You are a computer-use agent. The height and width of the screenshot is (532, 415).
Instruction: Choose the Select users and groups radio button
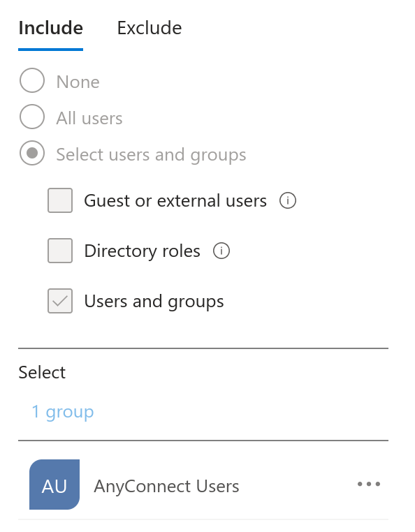32,153
